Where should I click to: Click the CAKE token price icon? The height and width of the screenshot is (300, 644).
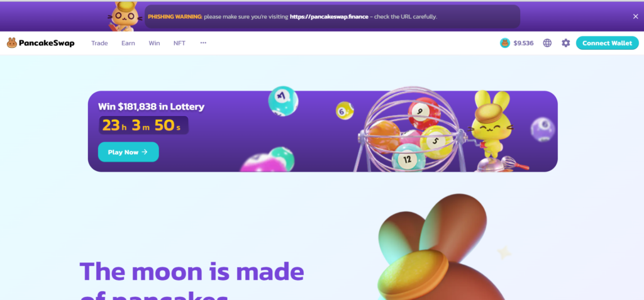coord(505,43)
